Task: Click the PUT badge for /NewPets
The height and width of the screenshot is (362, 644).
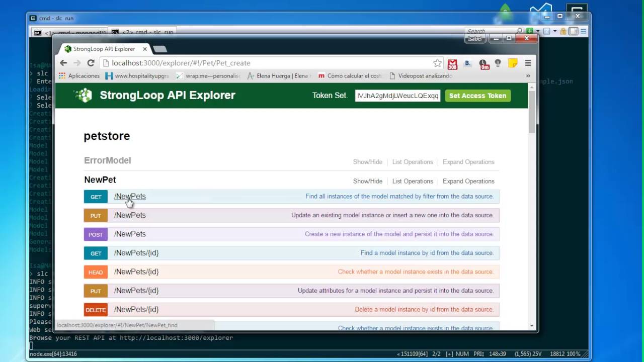Action: [96, 216]
